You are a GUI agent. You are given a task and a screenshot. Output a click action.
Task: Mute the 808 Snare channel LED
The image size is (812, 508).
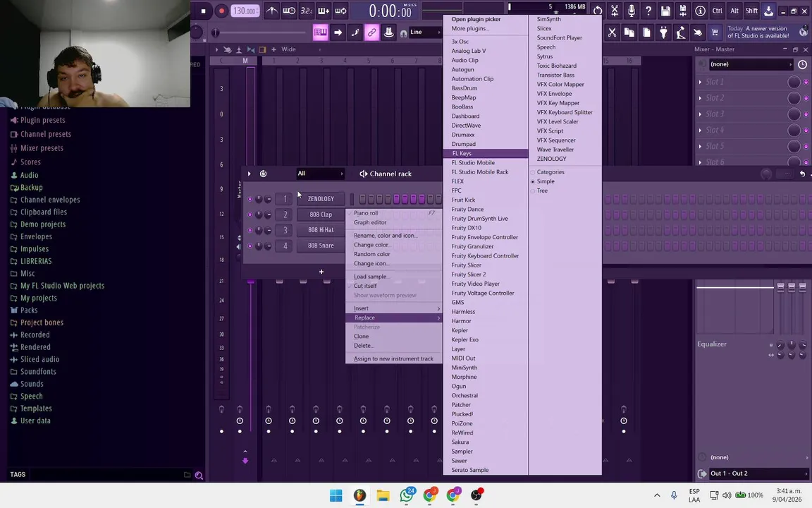point(250,246)
